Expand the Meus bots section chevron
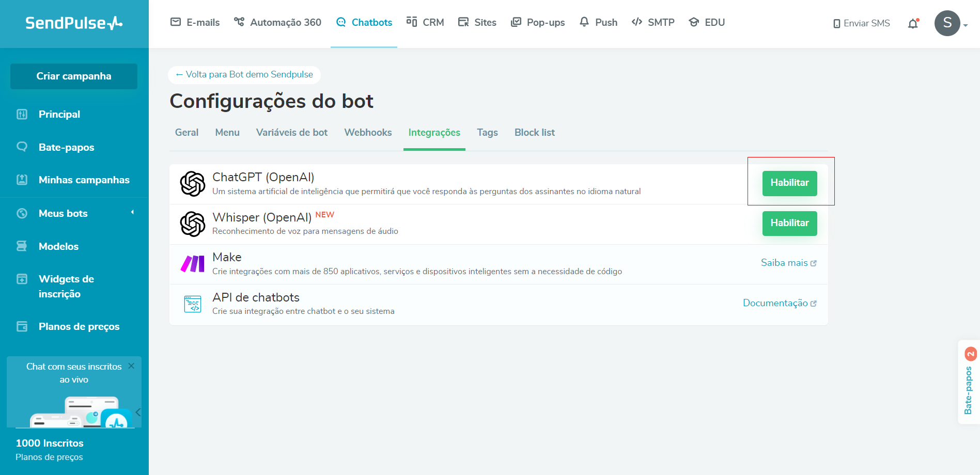 (x=133, y=213)
